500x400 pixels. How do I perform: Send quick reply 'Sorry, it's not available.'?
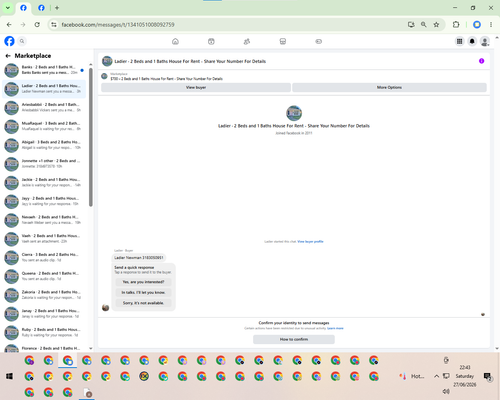point(143,303)
